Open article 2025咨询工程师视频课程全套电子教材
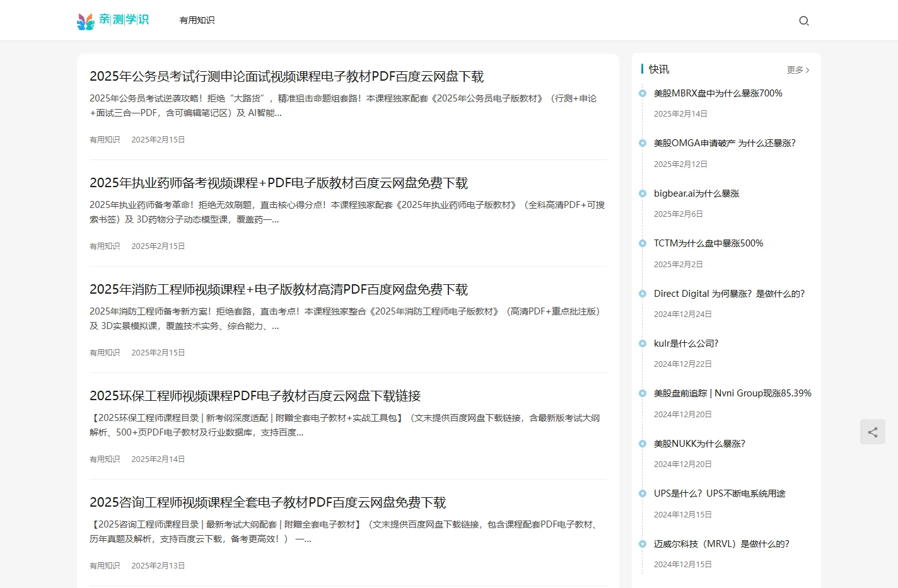898x588 pixels. tap(267, 502)
